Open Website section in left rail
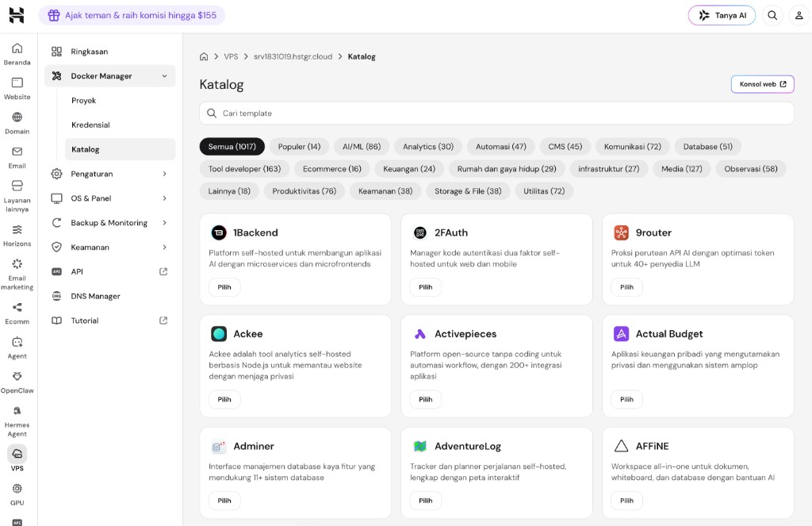 point(17,89)
